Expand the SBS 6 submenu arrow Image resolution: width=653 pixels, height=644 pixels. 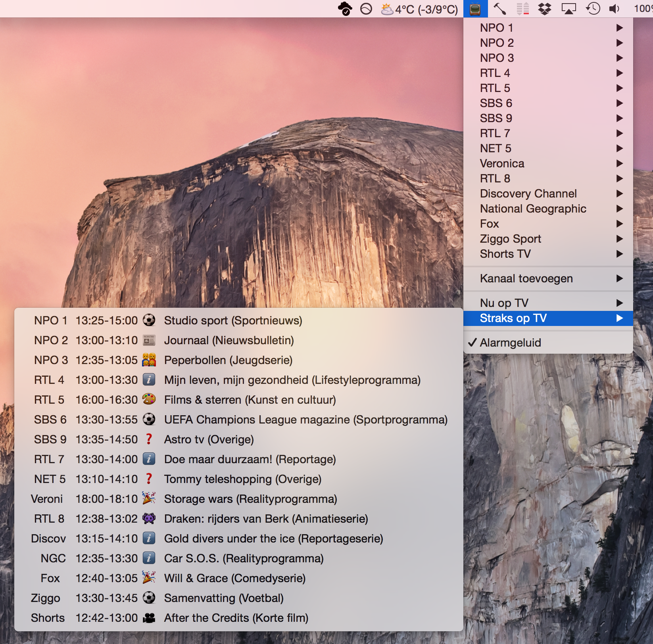[620, 103]
